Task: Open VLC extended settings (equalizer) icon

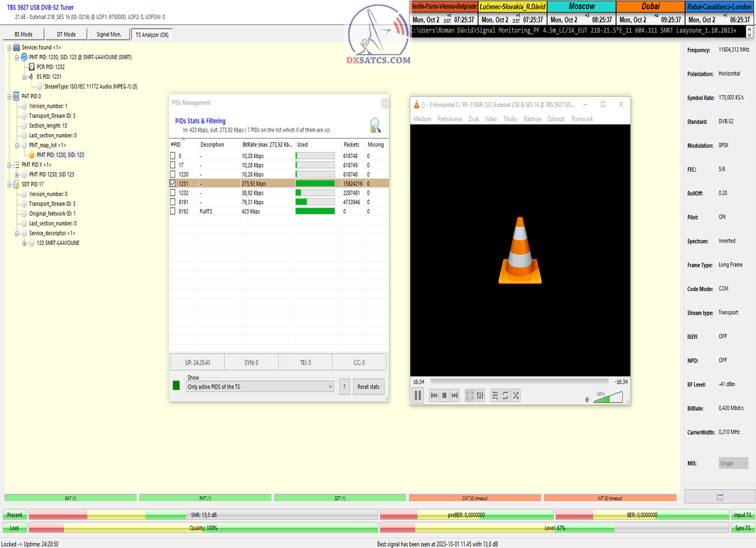Action: 480,396
